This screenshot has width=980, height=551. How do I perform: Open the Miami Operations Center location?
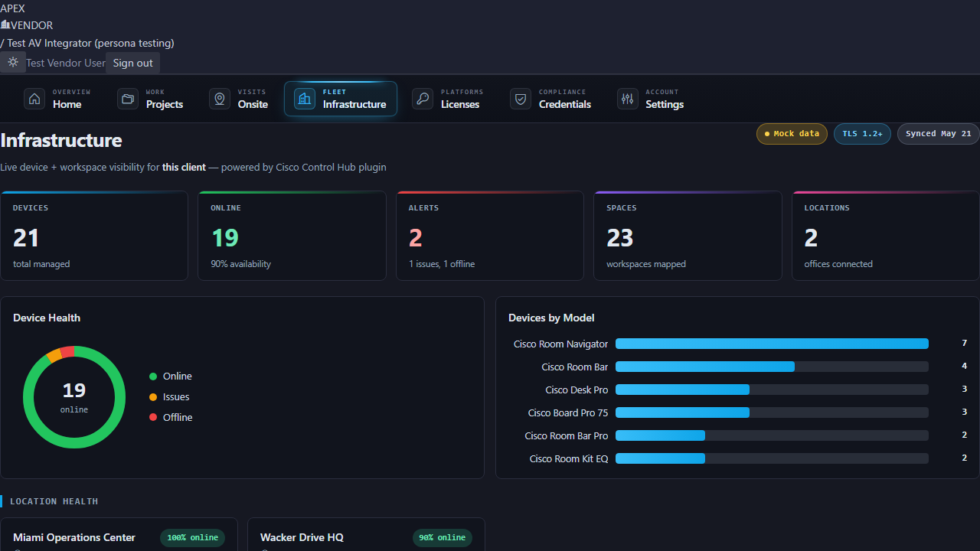[119, 535]
